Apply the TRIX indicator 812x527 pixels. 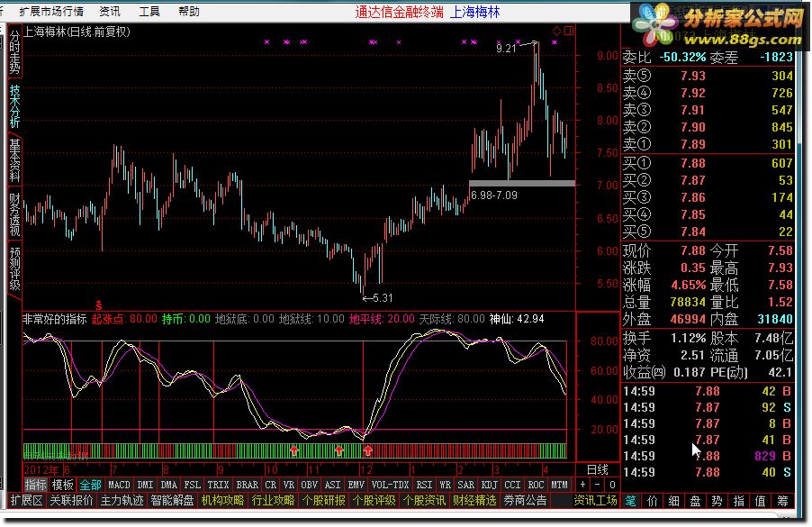(x=218, y=485)
